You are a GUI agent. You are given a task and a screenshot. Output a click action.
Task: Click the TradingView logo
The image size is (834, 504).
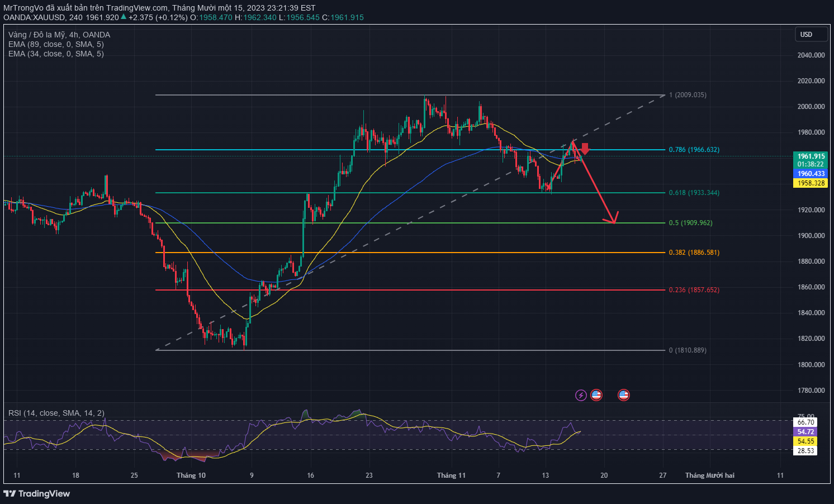click(37, 493)
